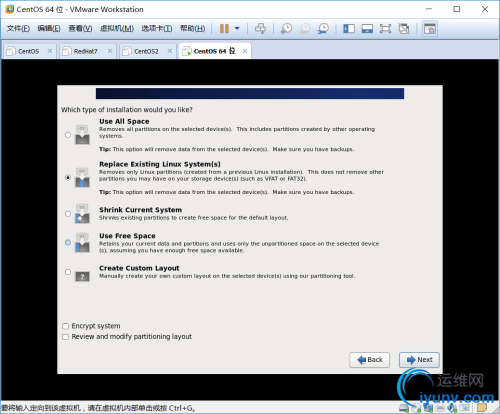The width and height of the screenshot is (500, 414).
Task: Click Send Ctrl+Alt+Del toolbar icon
Action: (260, 28)
